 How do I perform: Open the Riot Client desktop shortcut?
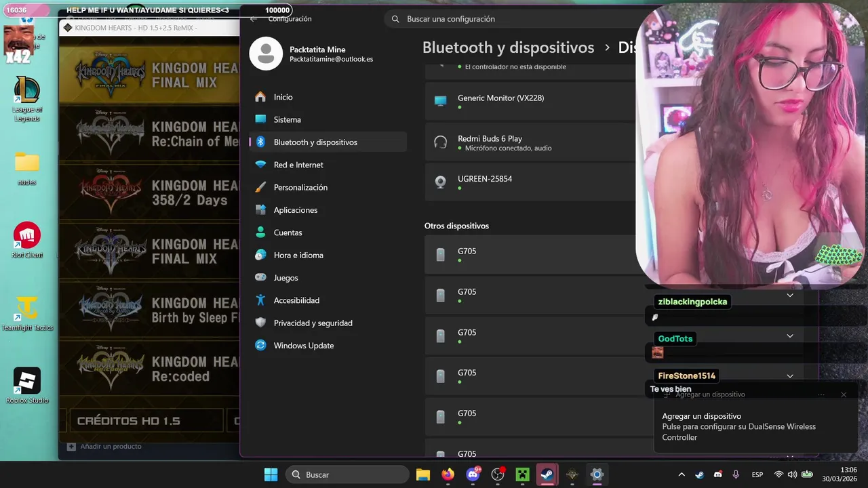tap(27, 240)
